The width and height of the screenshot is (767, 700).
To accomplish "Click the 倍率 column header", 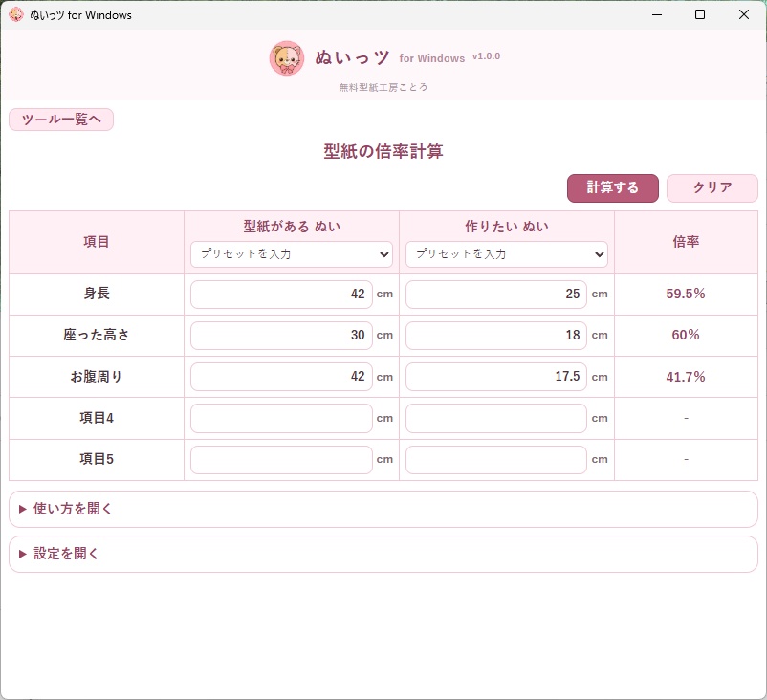I will (686, 242).
